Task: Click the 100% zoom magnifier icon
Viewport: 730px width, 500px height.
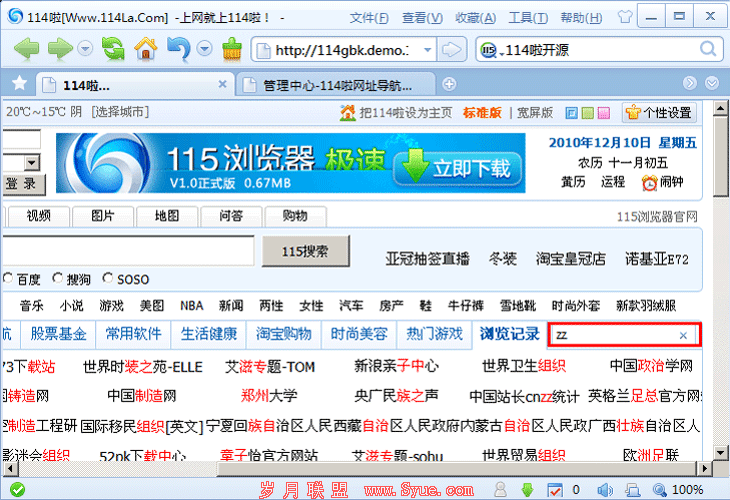Action: (x=659, y=489)
